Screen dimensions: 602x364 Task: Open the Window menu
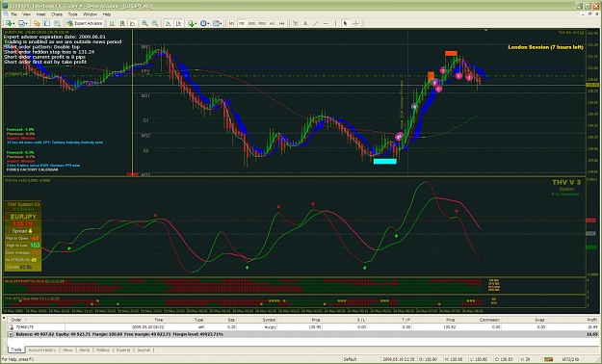click(90, 14)
